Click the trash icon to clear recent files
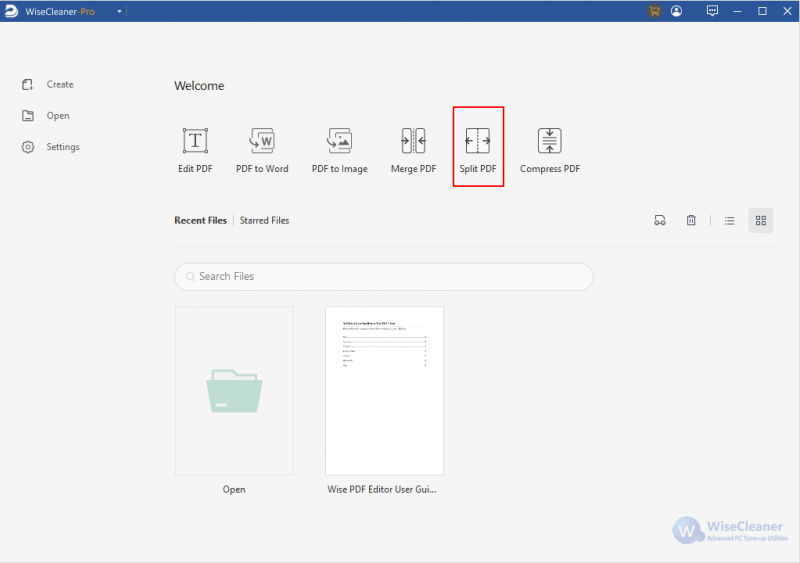Viewport: 800px width, 563px height. coord(691,221)
